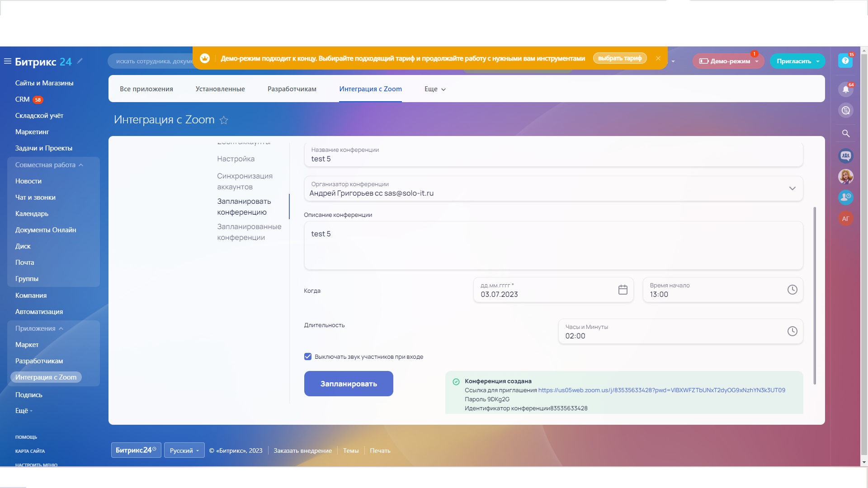Click the Описание конференции text area
The height and width of the screenshot is (488, 868).
point(553,245)
